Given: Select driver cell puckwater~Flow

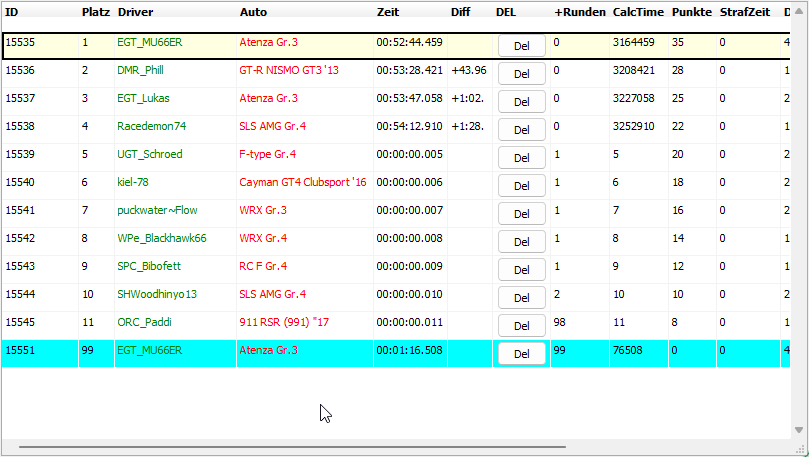Looking at the screenshot, I should tap(158, 210).
